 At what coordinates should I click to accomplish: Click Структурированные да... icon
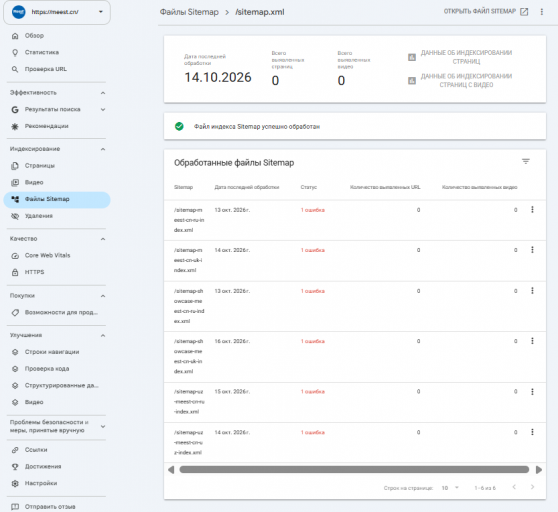click(x=15, y=385)
